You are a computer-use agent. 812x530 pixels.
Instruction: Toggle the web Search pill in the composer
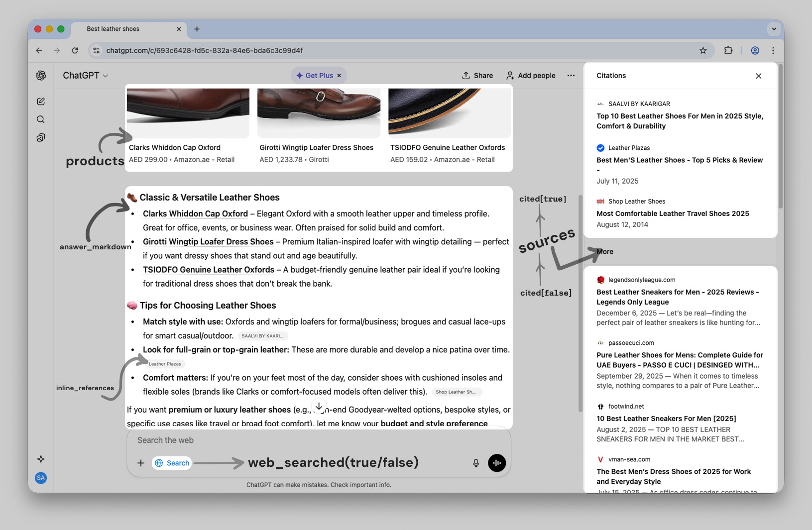171,463
